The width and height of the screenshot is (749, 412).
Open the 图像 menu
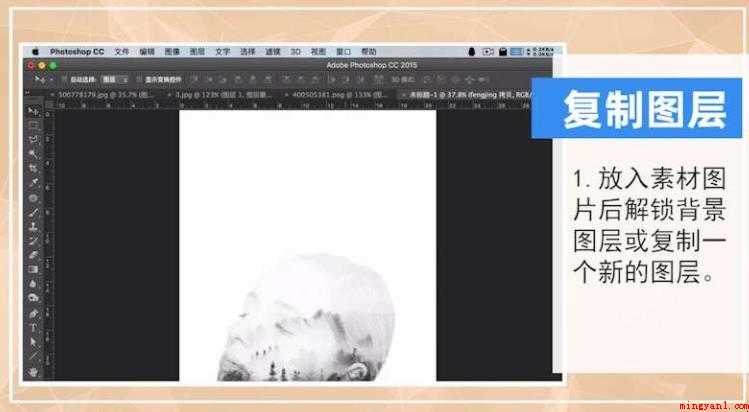pyautogui.click(x=172, y=52)
